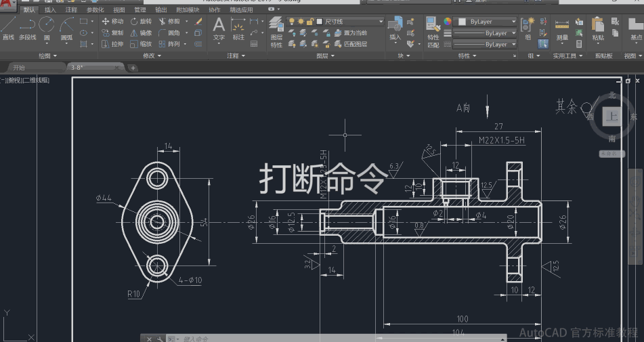644x342 pixels.
Task: Click the Offset tool icon
Action: pyautogui.click(x=198, y=44)
